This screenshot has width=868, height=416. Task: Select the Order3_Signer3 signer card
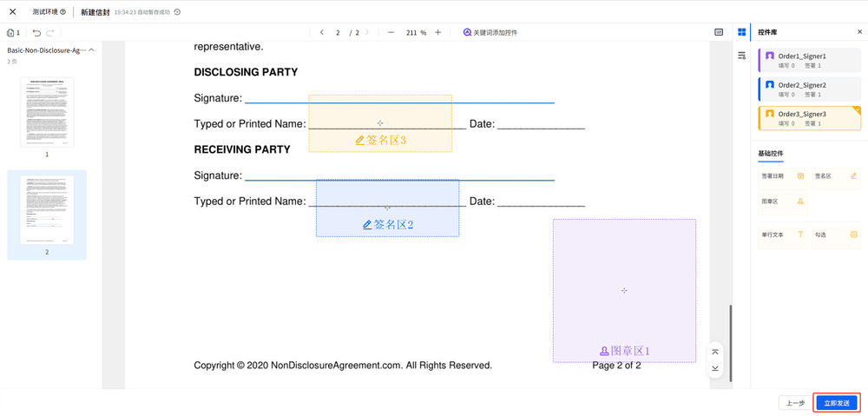pyautogui.click(x=809, y=118)
